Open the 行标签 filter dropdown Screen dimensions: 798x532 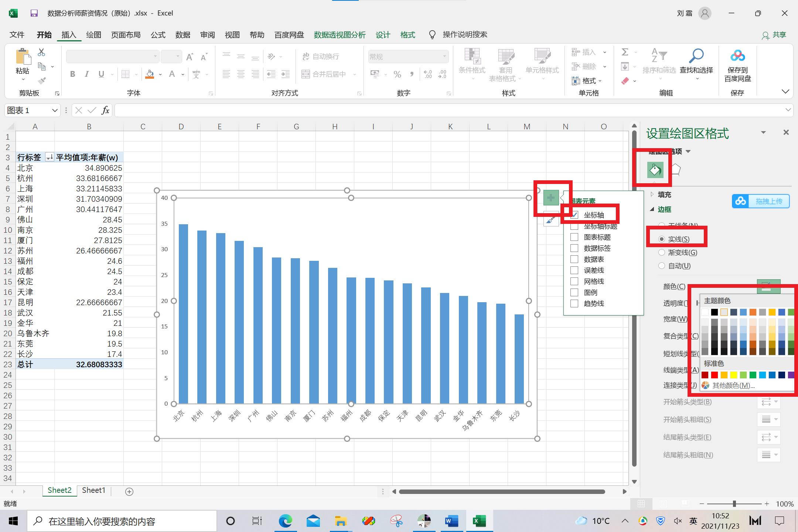(x=49, y=157)
